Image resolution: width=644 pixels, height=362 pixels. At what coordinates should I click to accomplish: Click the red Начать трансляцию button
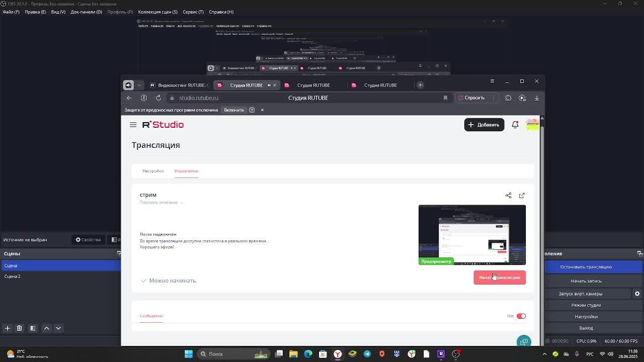point(500,278)
